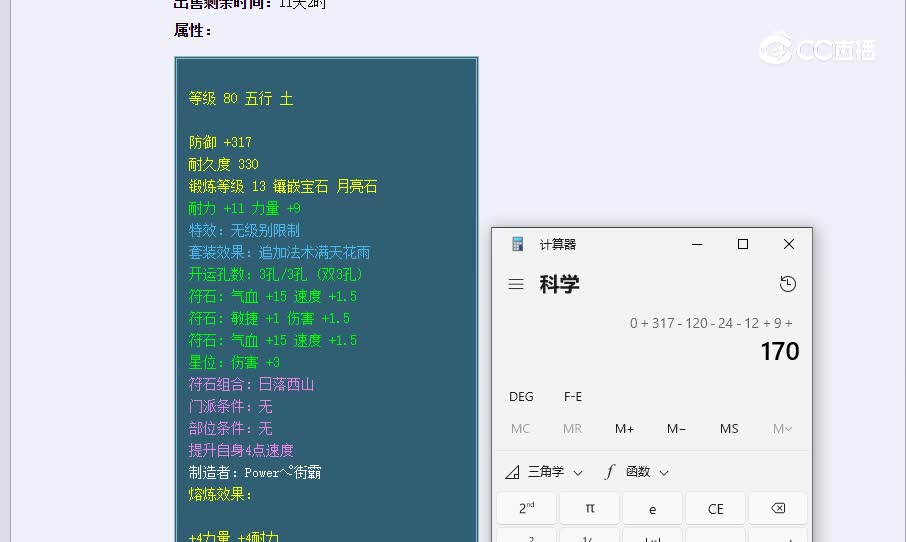
Task: Expand the 函数 functions dropdown
Action: point(637,472)
